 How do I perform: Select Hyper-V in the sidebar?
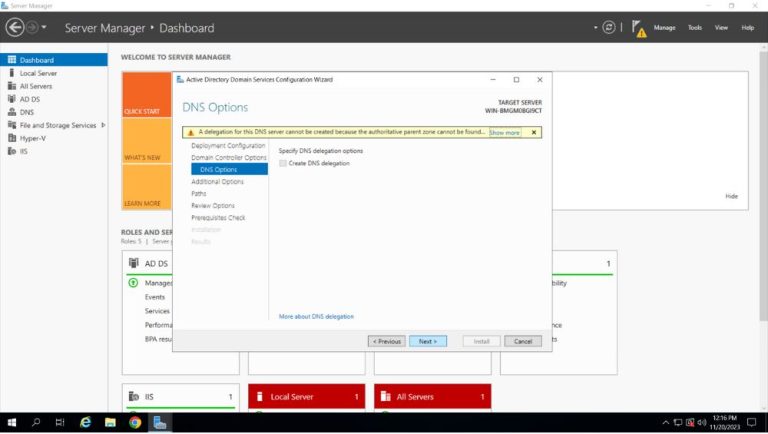(x=54, y=138)
